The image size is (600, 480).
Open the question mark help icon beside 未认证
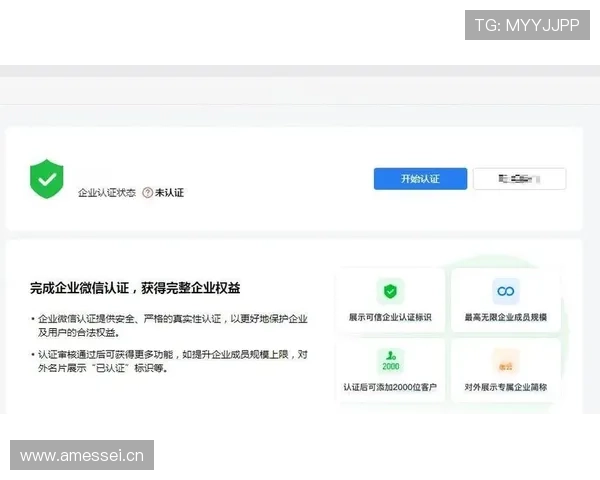point(147,193)
